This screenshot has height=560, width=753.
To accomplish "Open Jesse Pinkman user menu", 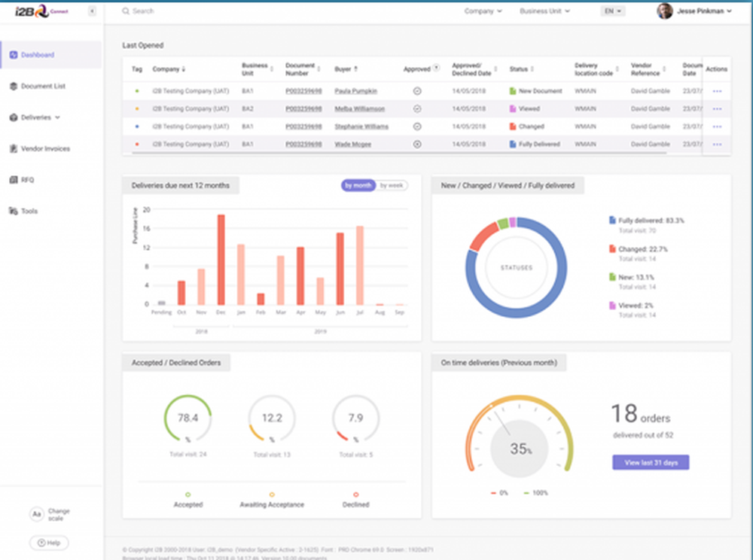I will click(x=694, y=11).
